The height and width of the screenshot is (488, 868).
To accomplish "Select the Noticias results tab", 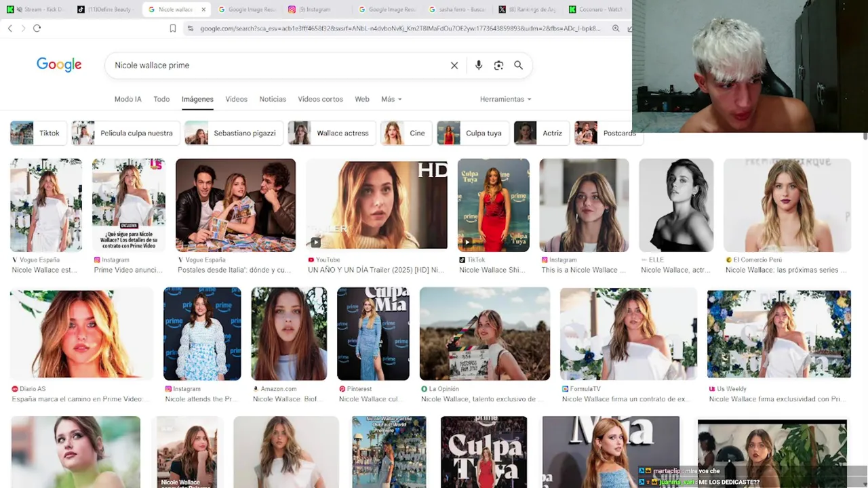I will [273, 99].
